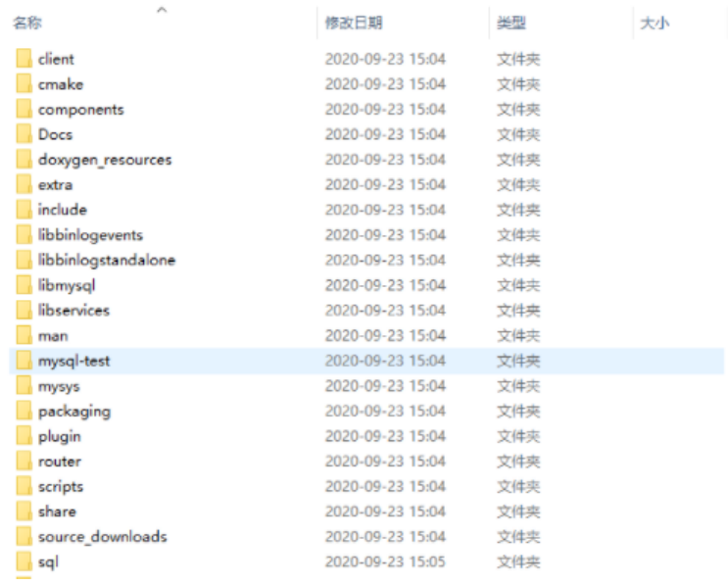The image size is (728, 586).
Task: Click the 文件夹 type of share
Action: click(x=518, y=511)
